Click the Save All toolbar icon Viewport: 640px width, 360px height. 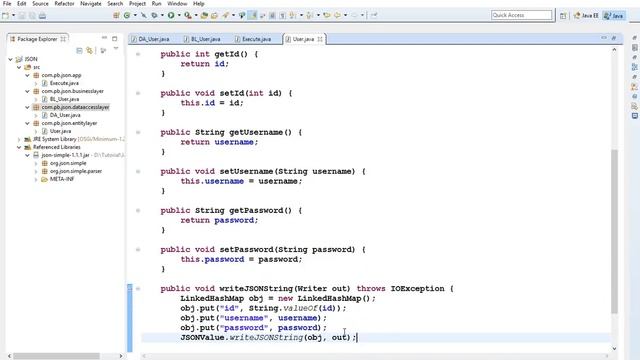(32, 16)
